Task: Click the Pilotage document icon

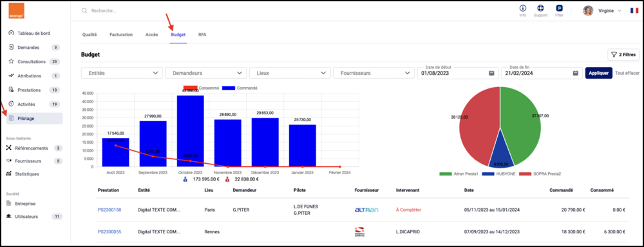Action: 12,119
